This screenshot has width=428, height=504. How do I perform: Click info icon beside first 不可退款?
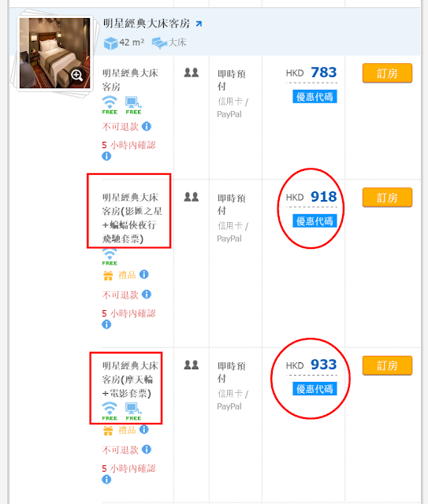[147, 126]
